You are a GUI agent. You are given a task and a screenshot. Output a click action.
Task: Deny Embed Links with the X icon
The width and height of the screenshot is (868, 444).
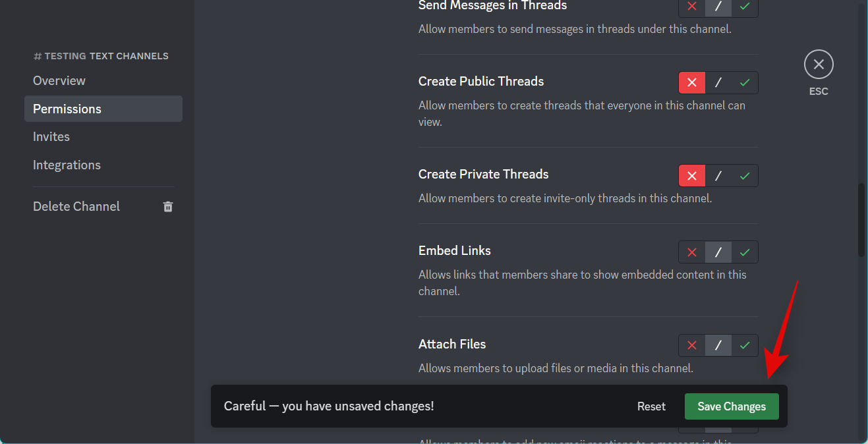pos(692,252)
